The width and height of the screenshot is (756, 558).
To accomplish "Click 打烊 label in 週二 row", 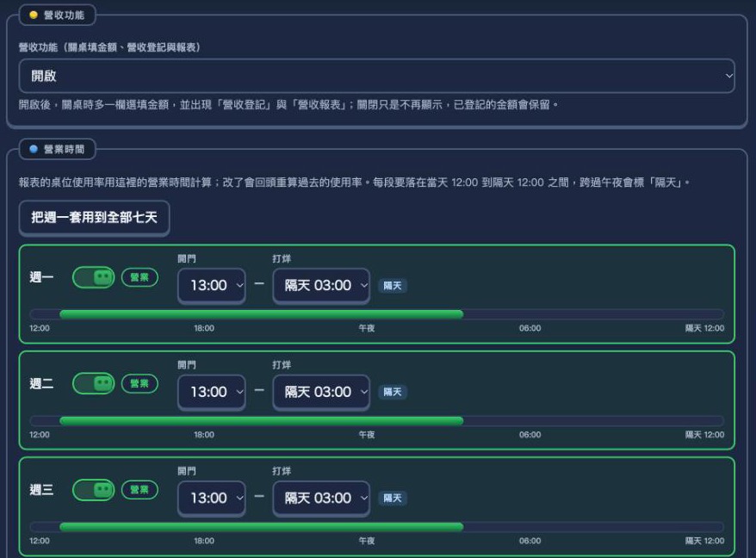I will [282, 364].
